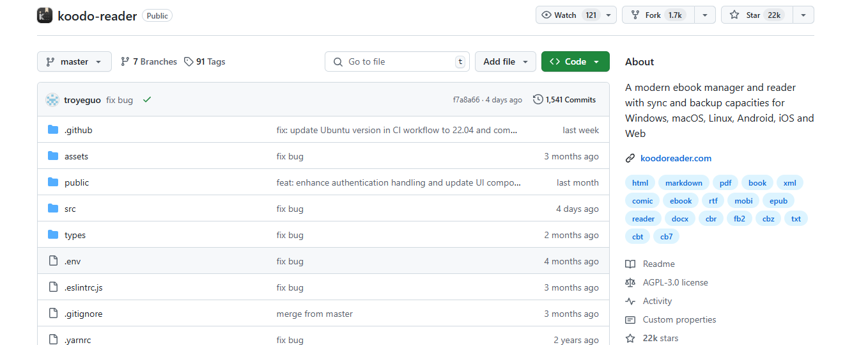Image resolution: width=868 pixels, height=345 pixels.
Task: Click the folder icon beside public
Action: [53, 182]
